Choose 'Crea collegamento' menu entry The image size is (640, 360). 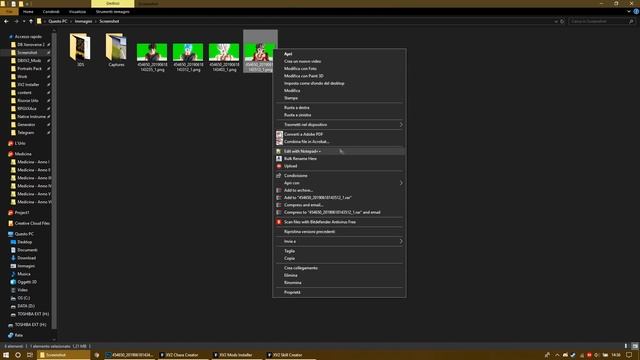click(301, 268)
